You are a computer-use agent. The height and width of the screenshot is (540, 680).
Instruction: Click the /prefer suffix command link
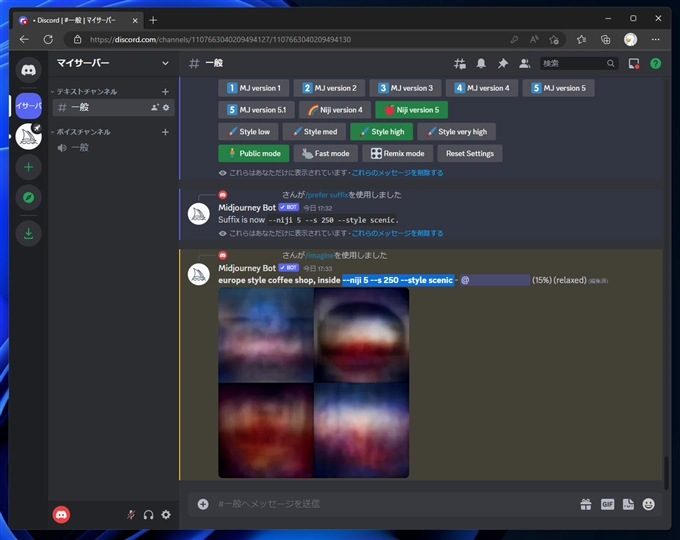pos(327,195)
